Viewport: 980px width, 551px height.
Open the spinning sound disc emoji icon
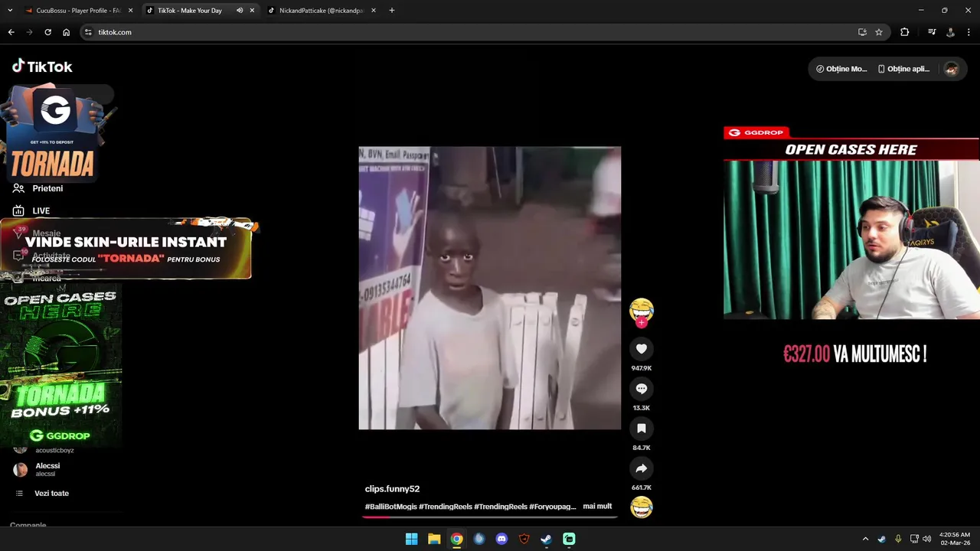click(642, 507)
